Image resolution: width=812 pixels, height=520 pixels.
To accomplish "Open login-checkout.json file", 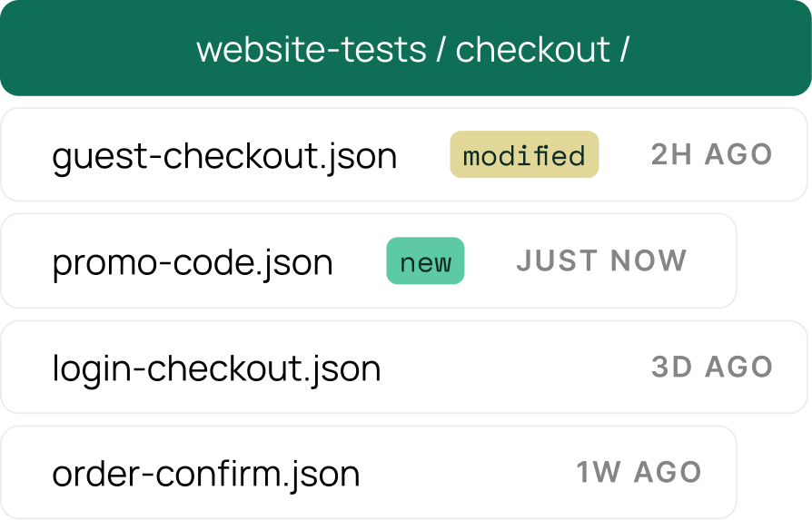I will pyautogui.click(x=216, y=369).
